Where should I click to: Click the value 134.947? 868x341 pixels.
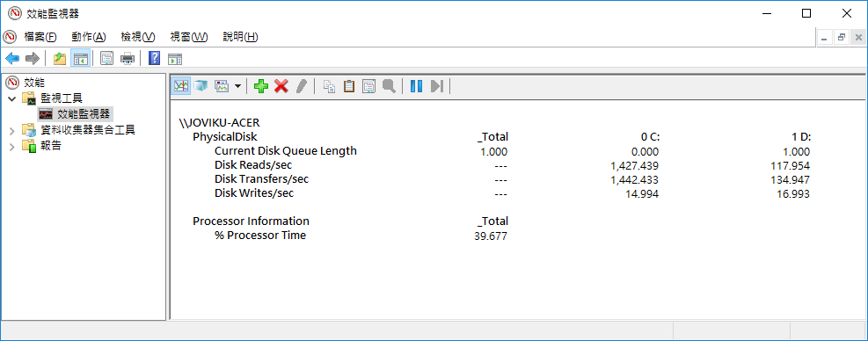click(x=791, y=180)
